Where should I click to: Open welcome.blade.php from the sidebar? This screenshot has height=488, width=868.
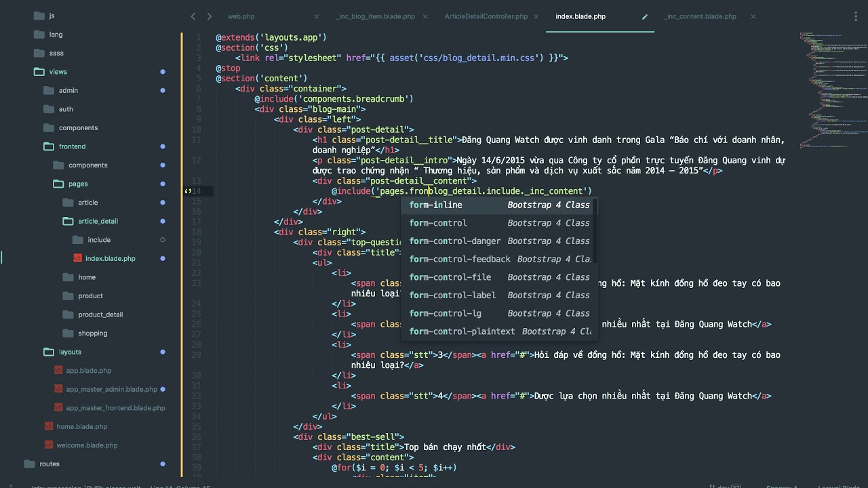[x=87, y=445]
